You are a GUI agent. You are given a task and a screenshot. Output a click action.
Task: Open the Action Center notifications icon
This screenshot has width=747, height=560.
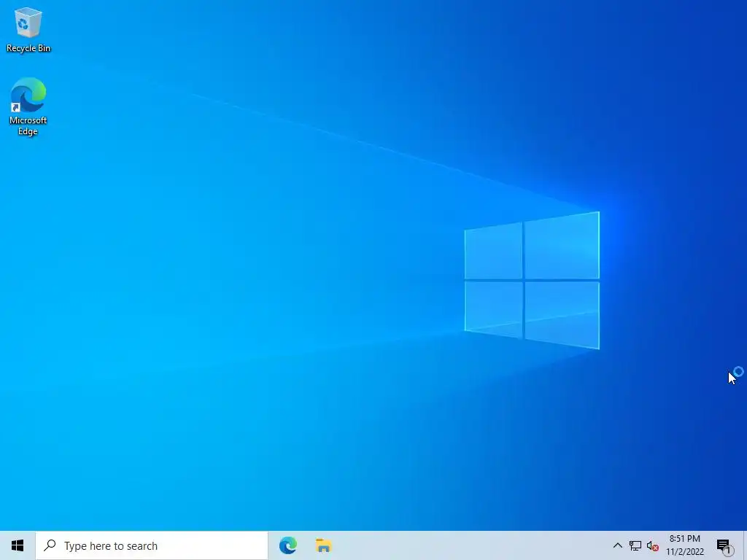(x=724, y=545)
